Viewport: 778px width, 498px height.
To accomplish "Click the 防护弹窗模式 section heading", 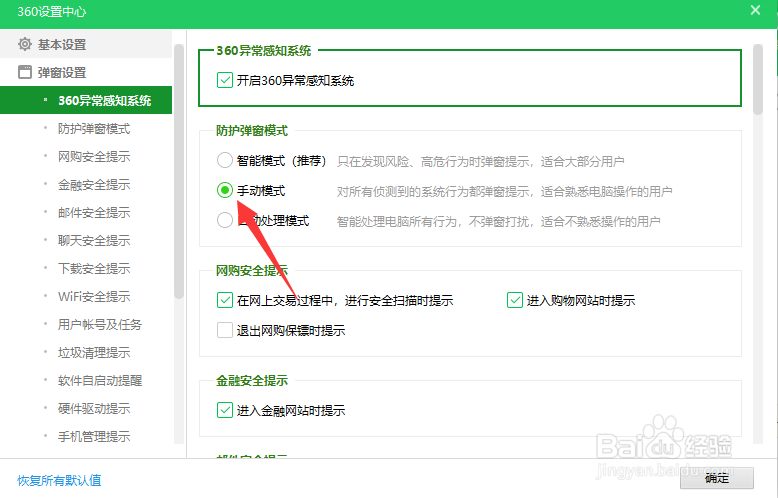I will coord(252,130).
